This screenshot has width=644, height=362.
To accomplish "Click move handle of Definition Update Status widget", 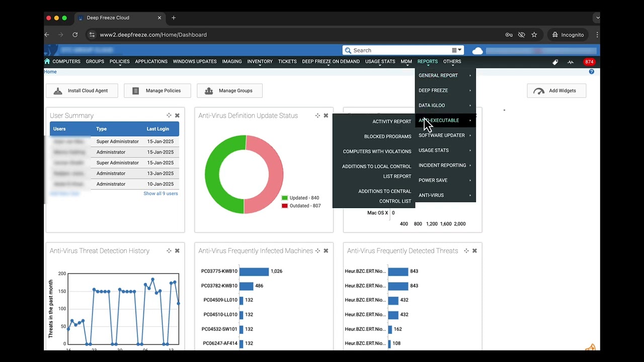I will click(x=317, y=116).
